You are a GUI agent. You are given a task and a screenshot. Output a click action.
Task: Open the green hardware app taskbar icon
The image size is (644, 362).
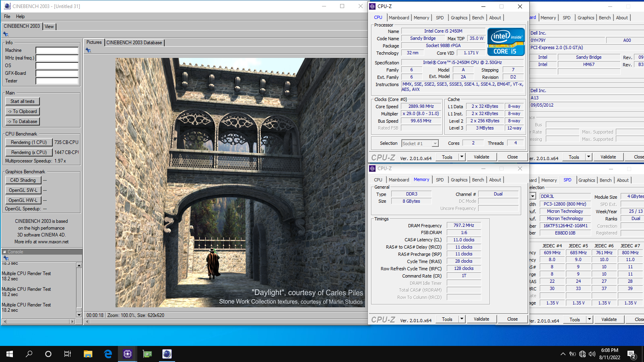(x=147, y=354)
